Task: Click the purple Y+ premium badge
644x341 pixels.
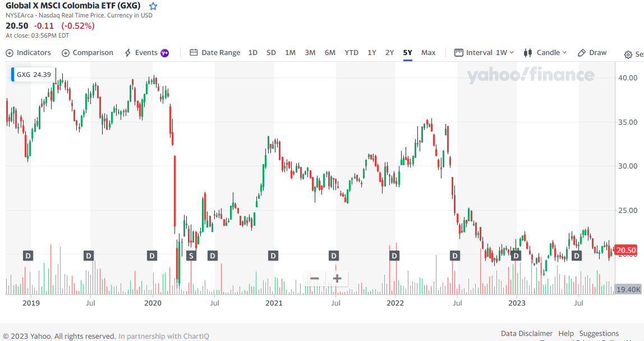Action: [x=165, y=53]
